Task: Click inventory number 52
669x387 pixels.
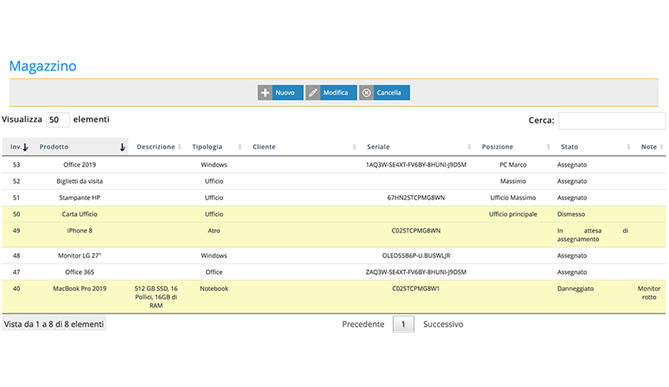Action: click(17, 181)
